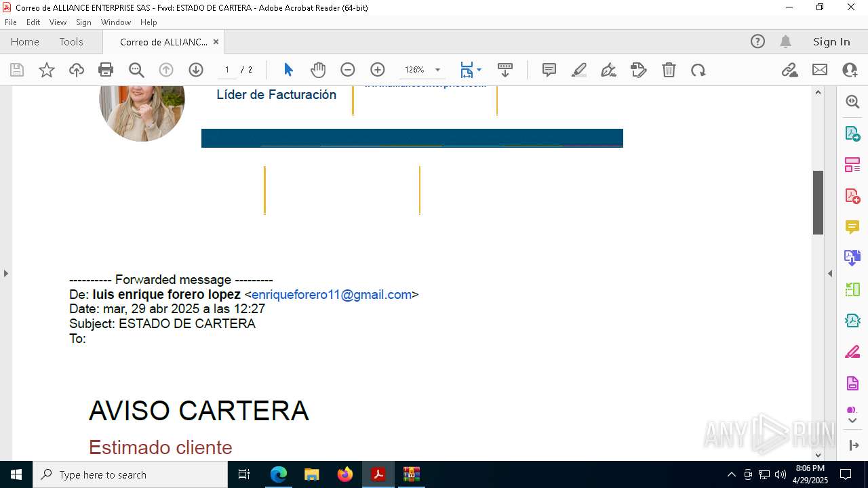Save the file using the disk icon
This screenshot has height=488, width=868.
pyautogui.click(x=17, y=70)
